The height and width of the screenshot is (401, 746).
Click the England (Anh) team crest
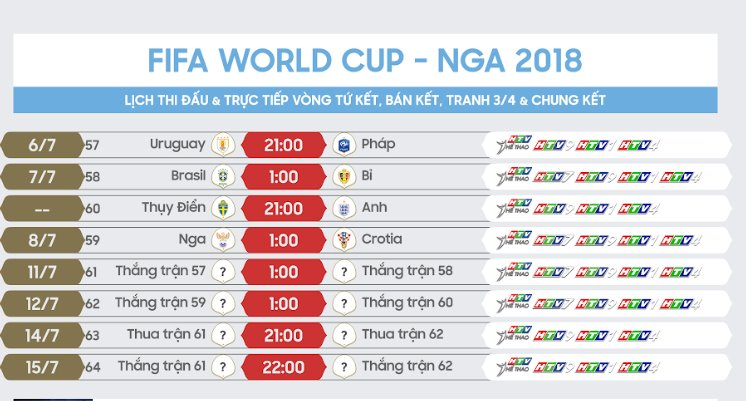(343, 209)
